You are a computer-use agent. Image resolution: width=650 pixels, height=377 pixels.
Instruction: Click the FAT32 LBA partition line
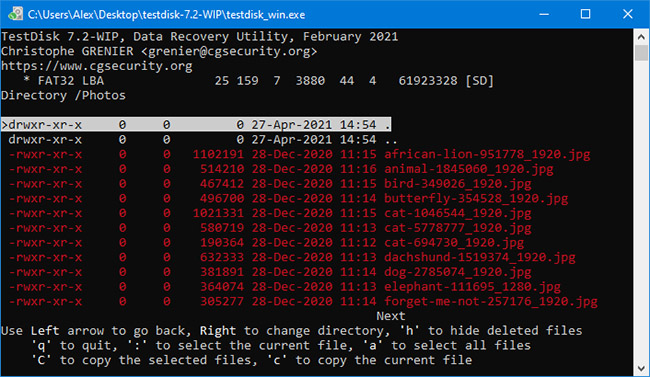pyautogui.click(x=259, y=80)
